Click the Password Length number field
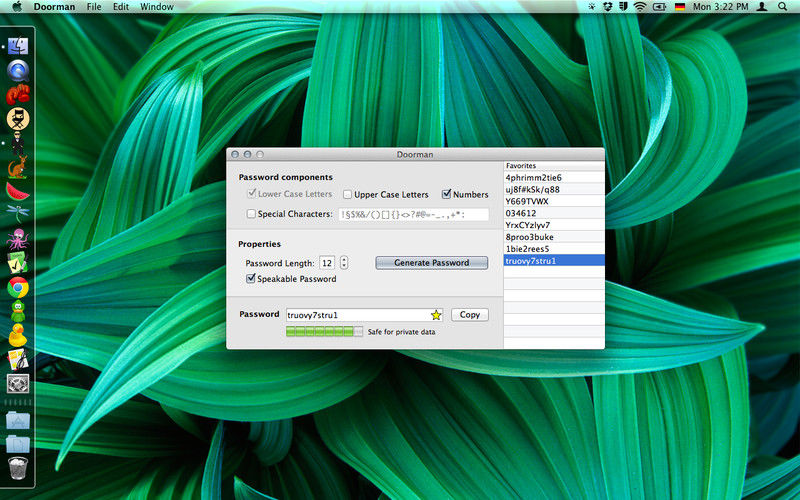The height and width of the screenshot is (500, 800). pyautogui.click(x=327, y=263)
